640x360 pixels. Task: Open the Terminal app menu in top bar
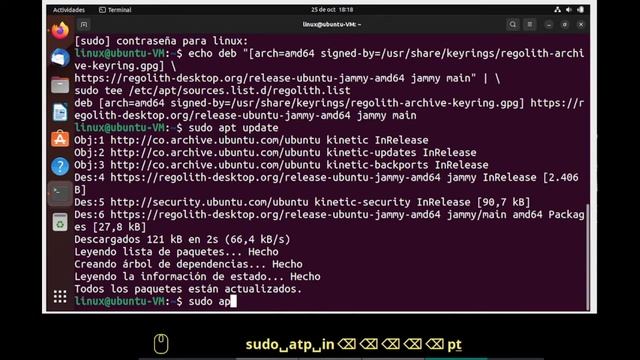[115, 10]
